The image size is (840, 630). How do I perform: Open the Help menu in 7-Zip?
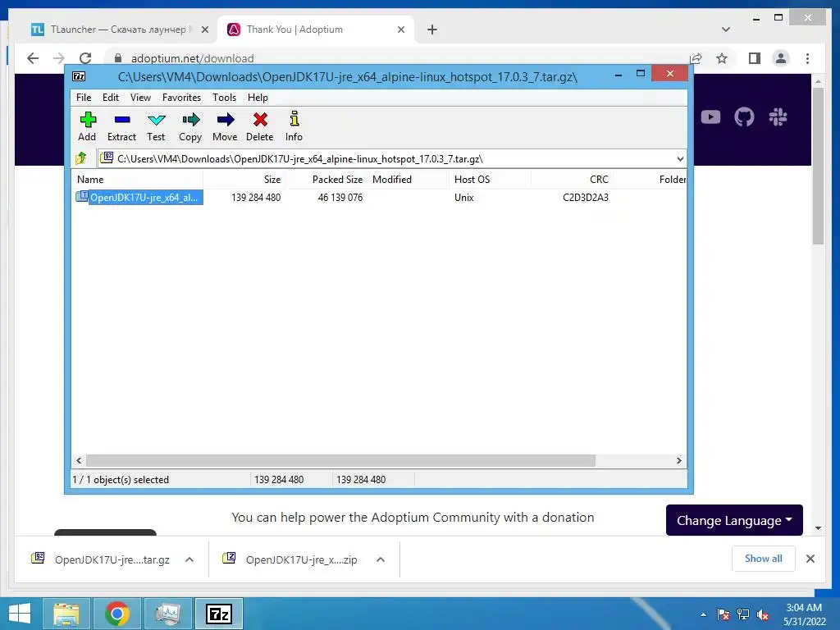[258, 98]
